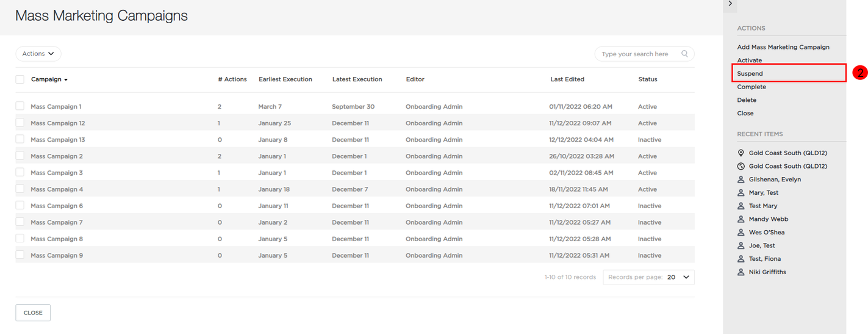The image size is (868, 334).
Task: Choose Delete in the Actions sidebar
Action: [x=747, y=100]
